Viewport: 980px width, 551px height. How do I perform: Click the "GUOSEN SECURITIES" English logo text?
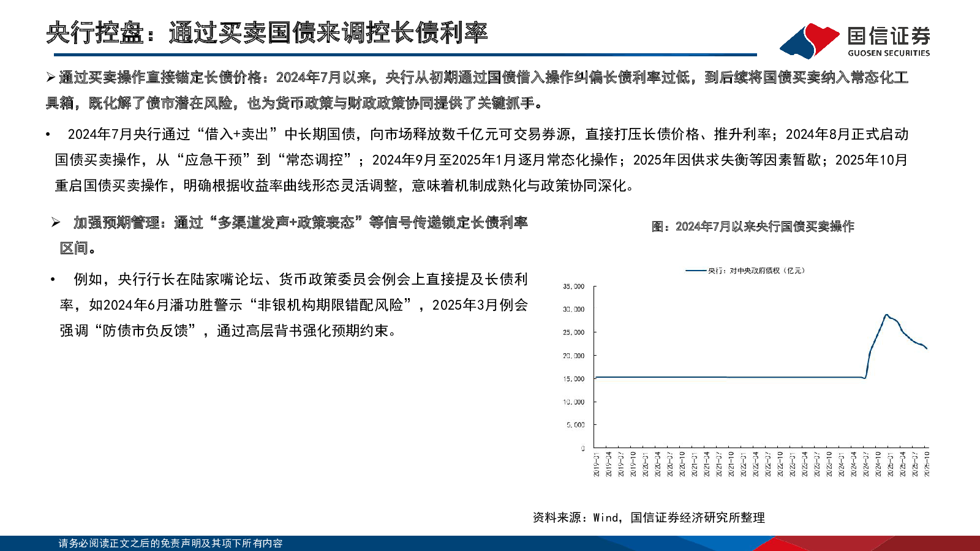tap(888, 53)
